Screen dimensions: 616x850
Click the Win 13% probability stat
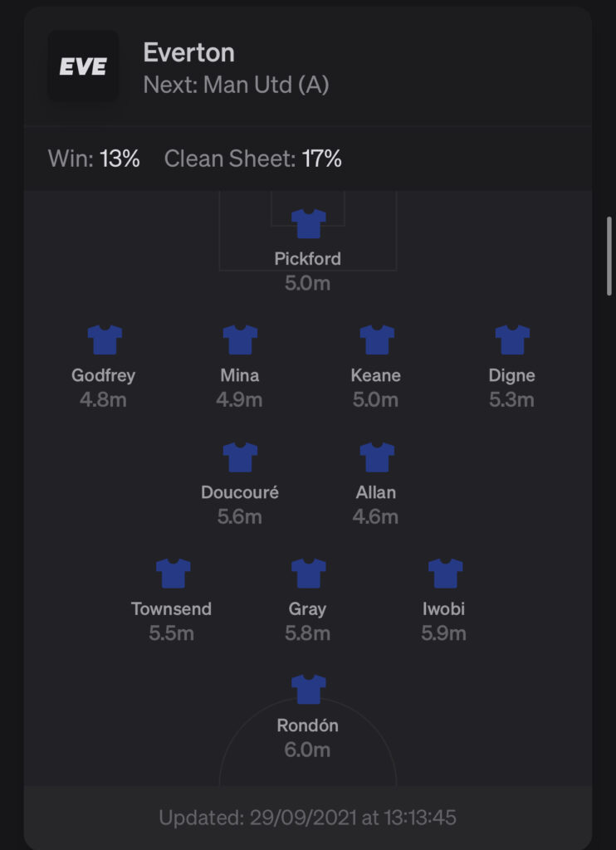point(94,159)
